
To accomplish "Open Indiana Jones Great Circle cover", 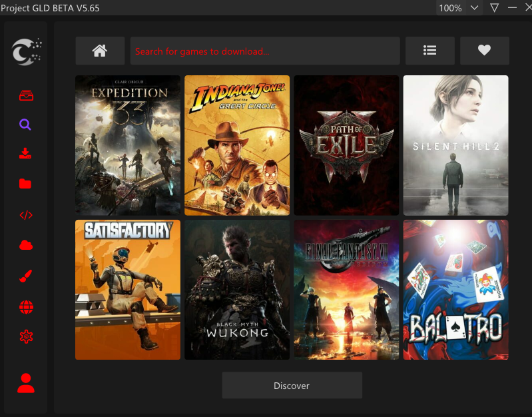I will 237,145.
